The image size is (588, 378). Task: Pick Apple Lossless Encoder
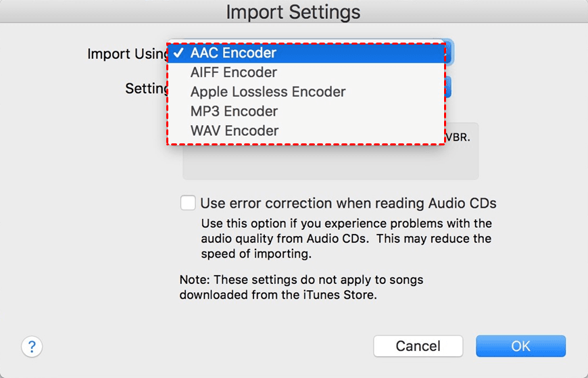[306, 92]
